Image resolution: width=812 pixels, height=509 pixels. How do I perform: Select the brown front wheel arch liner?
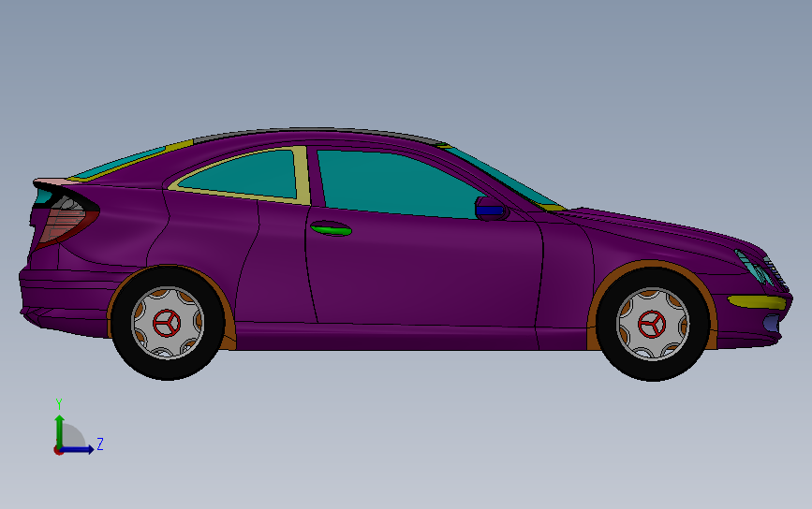654,265
